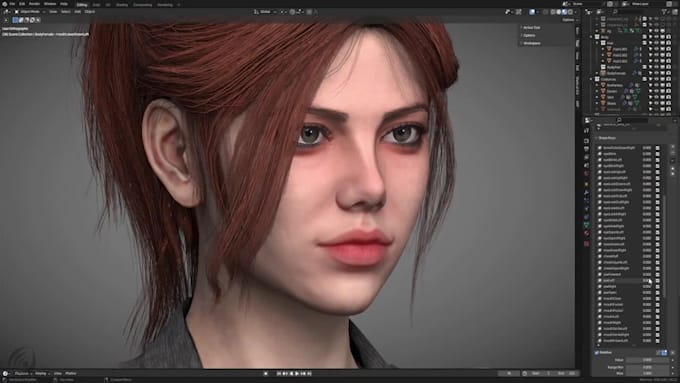Viewport: 680px width, 383px height.
Task: Open the Render menu
Action: coord(34,4)
